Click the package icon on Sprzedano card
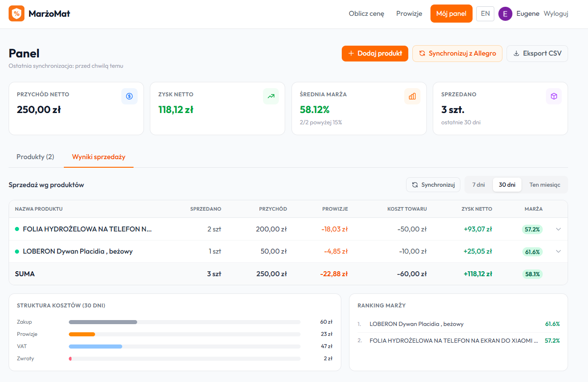The height and width of the screenshot is (382, 588). (554, 96)
